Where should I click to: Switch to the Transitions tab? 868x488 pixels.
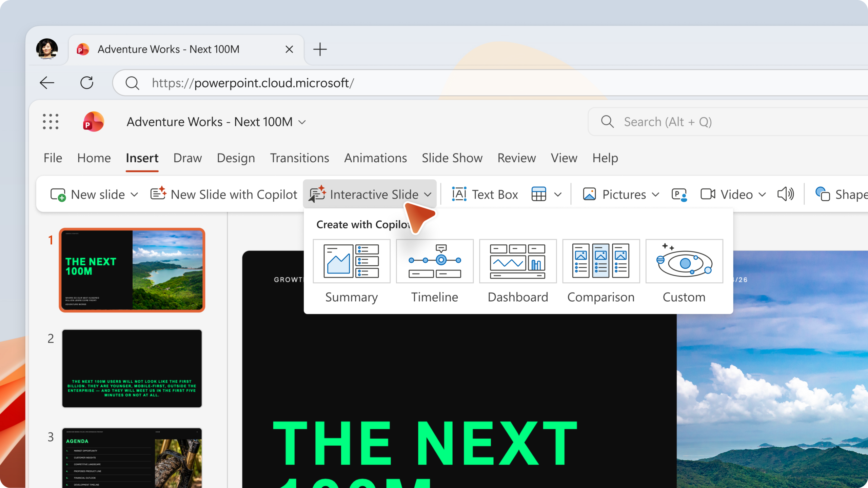299,158
